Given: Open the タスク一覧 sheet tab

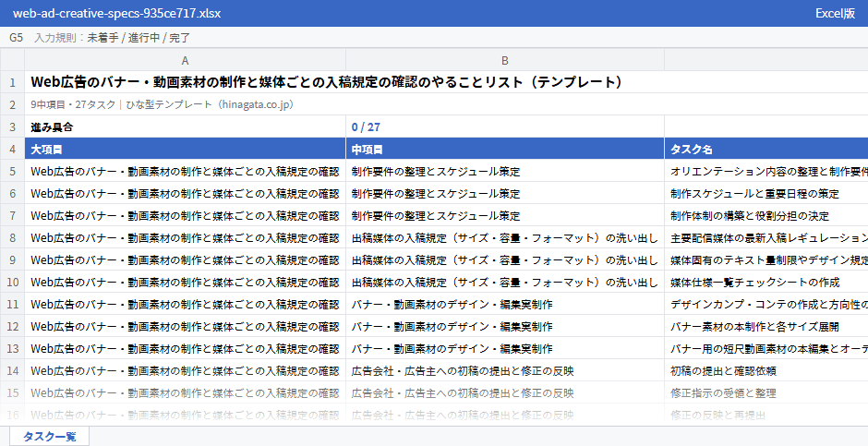Looking at the screenshot, I should click(49, 436).
